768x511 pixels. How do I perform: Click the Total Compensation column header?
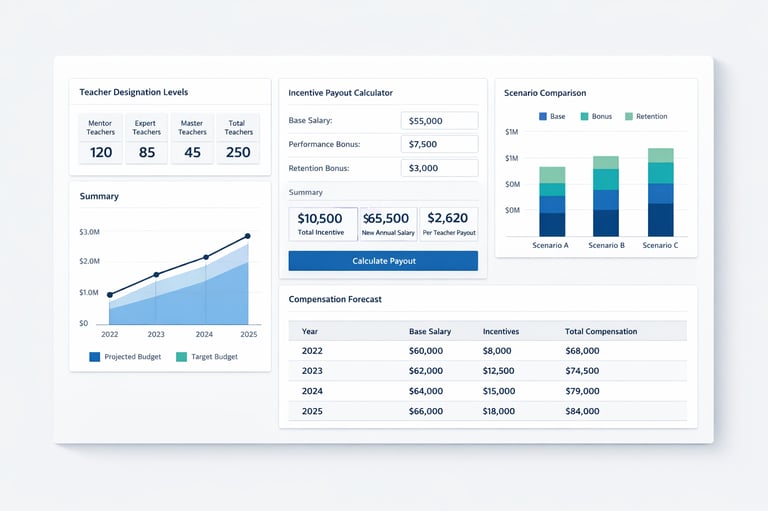[x=601, y=331]
